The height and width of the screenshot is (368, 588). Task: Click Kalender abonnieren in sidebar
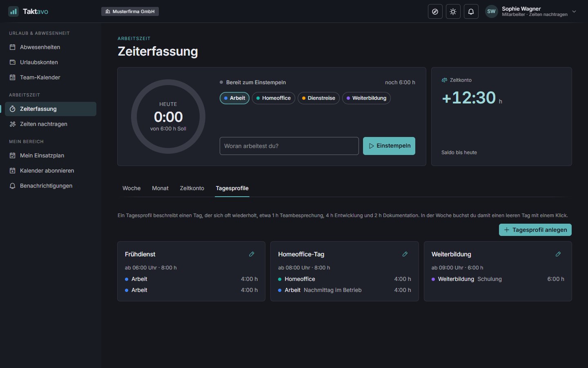(51, 171)
